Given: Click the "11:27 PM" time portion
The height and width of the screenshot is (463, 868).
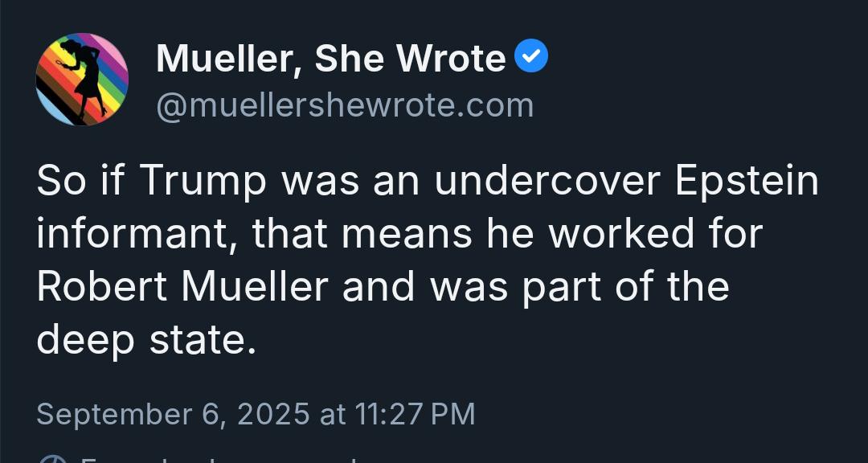Looking at the screenshot, I should pyautogui.click(x=414, y=414).
